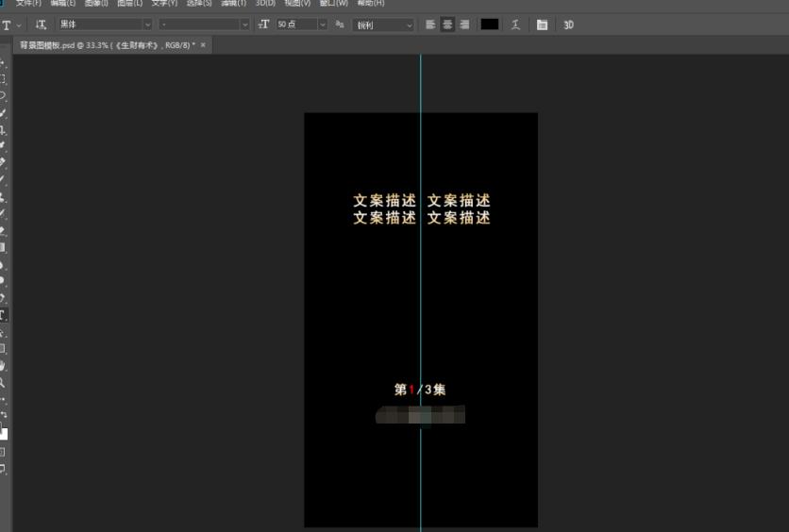Change the screen mode
The image size is (789, 532).
click(x=3, y=469)
